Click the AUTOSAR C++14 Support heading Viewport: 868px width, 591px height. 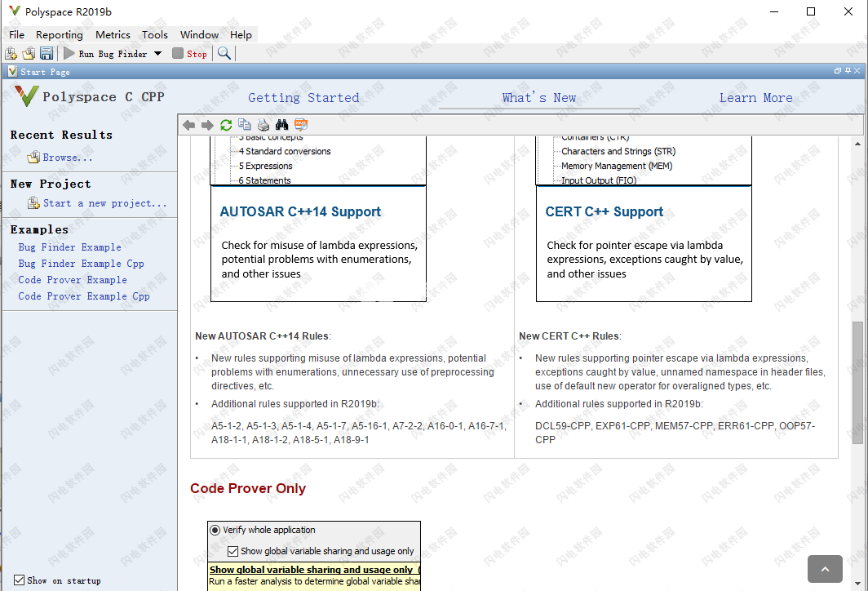pyautogui.click(x=300, y=211)
